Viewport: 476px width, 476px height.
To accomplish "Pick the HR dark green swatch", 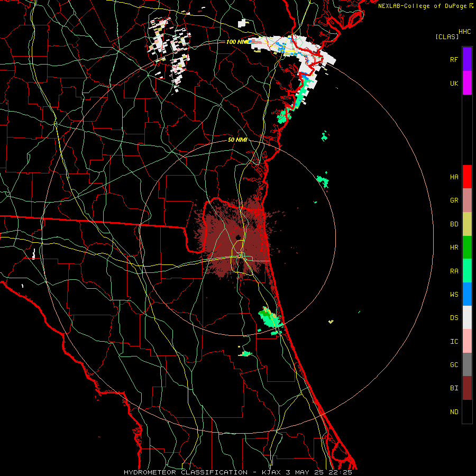I will tap(467, 248).
